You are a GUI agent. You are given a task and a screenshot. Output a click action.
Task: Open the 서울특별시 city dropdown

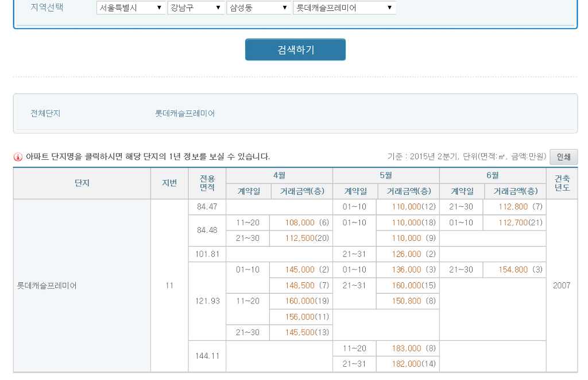click(131, 8)
